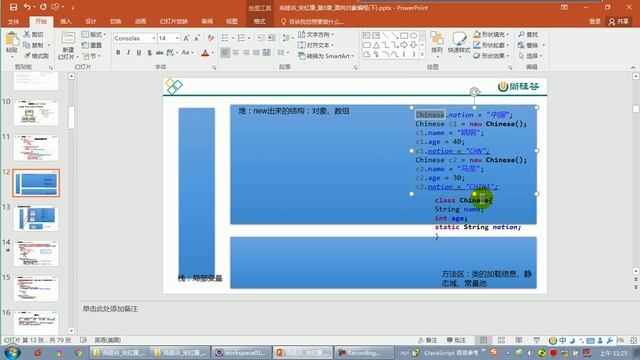Expand the shapes gallery more arrow
The height and width of the screenshot is (360, 640).
click(x=422, y=54)
